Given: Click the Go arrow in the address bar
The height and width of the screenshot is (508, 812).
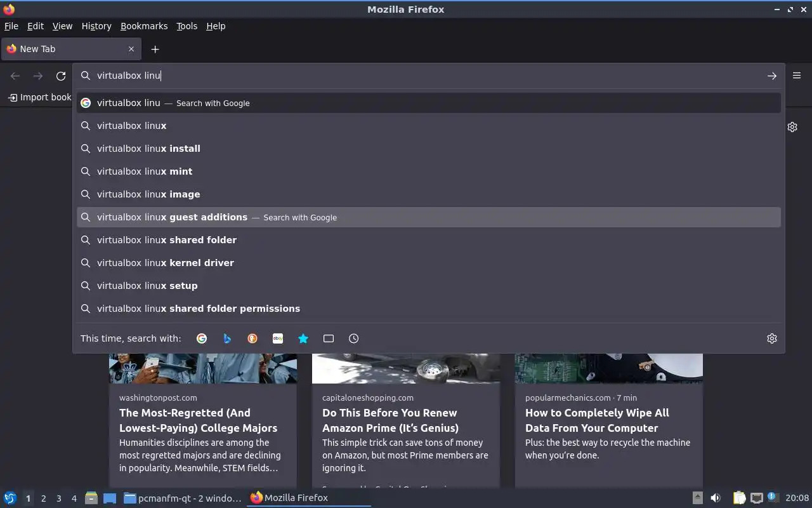Looking at the screenshot, I should (771, 76).
